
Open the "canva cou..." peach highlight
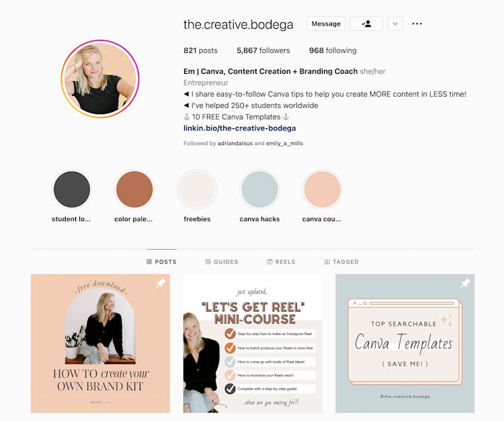click(322, 189)
